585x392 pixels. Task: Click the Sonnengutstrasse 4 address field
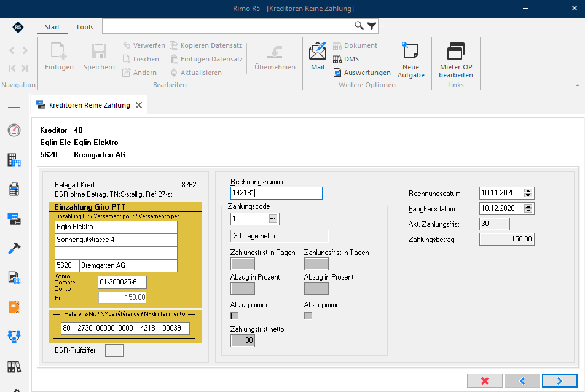click(x=116, y=240)
